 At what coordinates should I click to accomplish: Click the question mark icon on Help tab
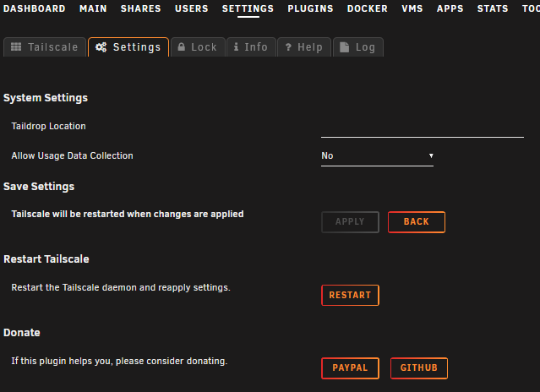point(288,47)
